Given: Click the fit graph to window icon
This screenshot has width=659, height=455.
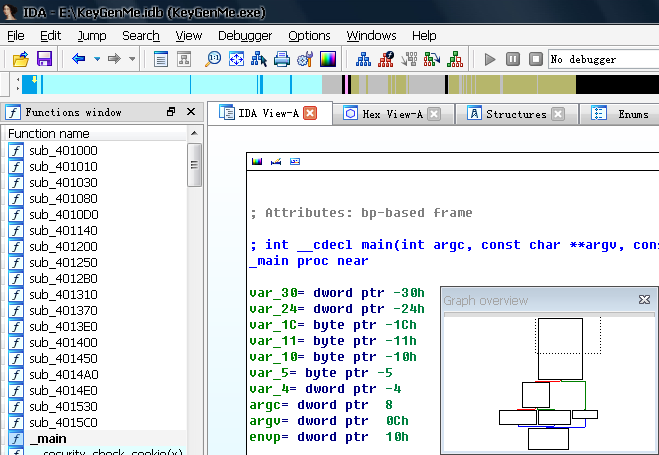Looking at the screenshot, I should (237, 59).
